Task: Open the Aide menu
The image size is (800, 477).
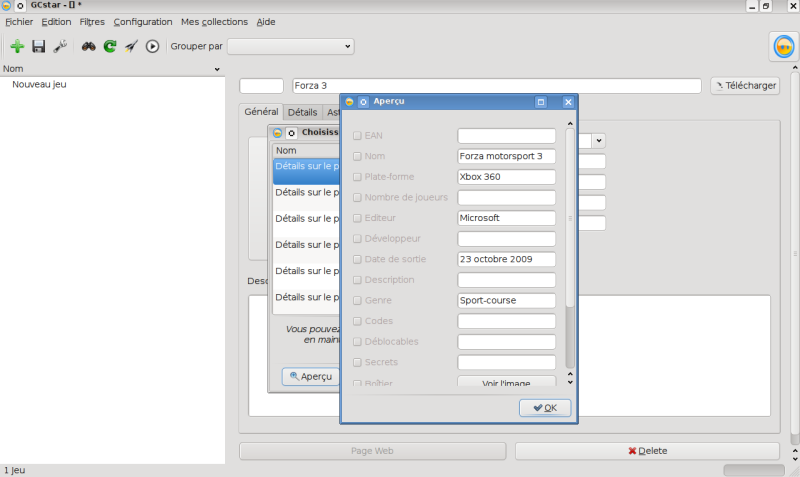Action: [266, 22]
